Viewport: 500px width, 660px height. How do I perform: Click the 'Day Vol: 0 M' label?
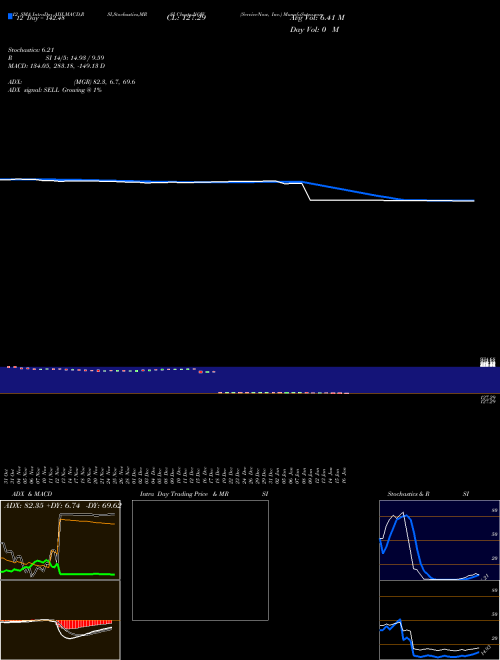314,30
